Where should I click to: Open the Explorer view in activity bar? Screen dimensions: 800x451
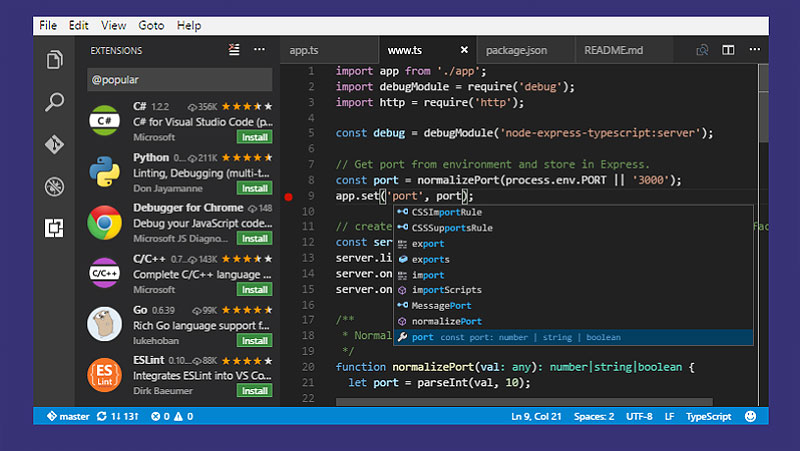pyautogui.click(x=54, y=61)
